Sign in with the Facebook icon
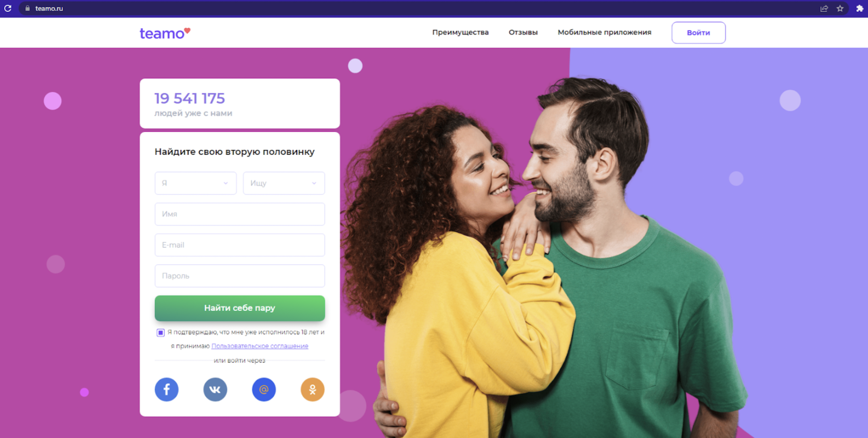 coord(166,389)
